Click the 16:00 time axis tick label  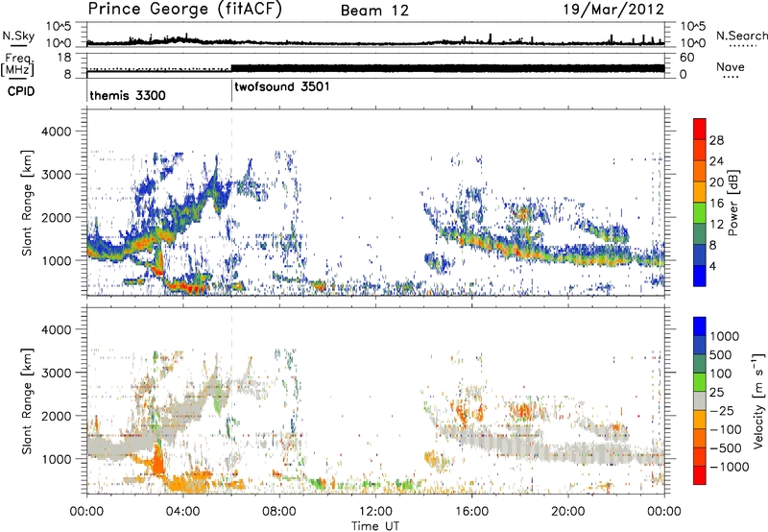[471, 511]
